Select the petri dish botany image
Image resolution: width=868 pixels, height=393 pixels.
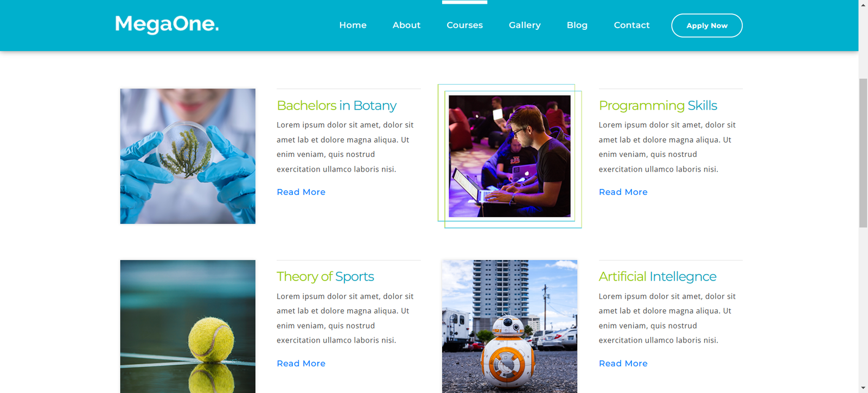[x=188, y=156]
